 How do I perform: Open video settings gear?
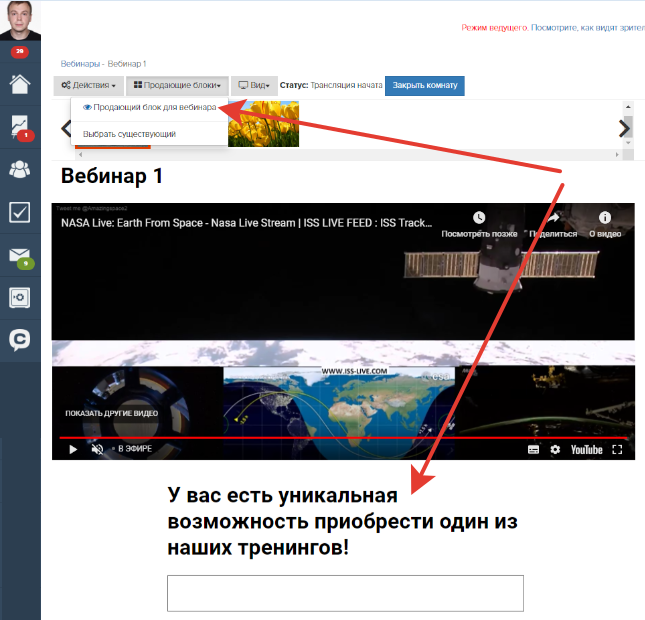555,450
